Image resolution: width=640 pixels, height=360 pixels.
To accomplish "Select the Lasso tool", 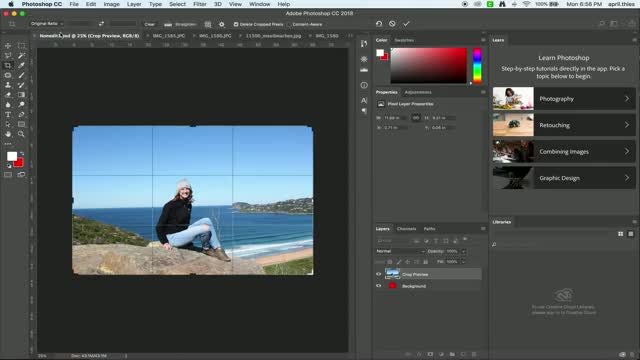I will point(8,56).
